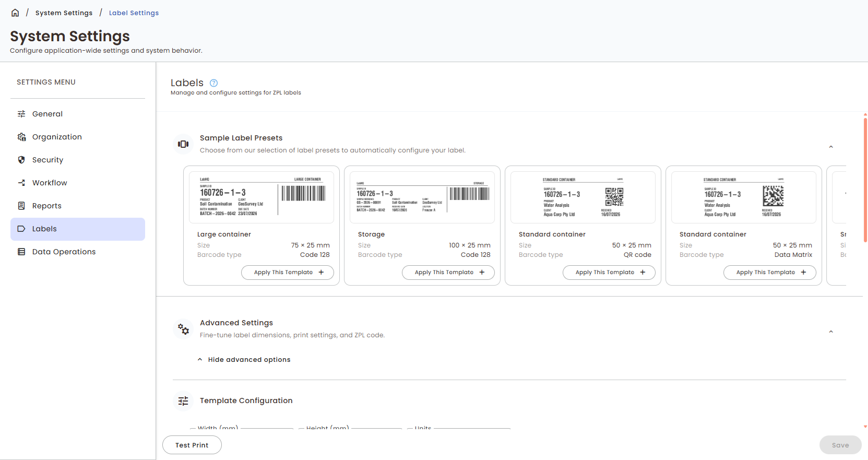Viewport: 868px width, 460px height.
Task: Apply the Large container template
Action: pyautogui.click(x=288, y=273)
